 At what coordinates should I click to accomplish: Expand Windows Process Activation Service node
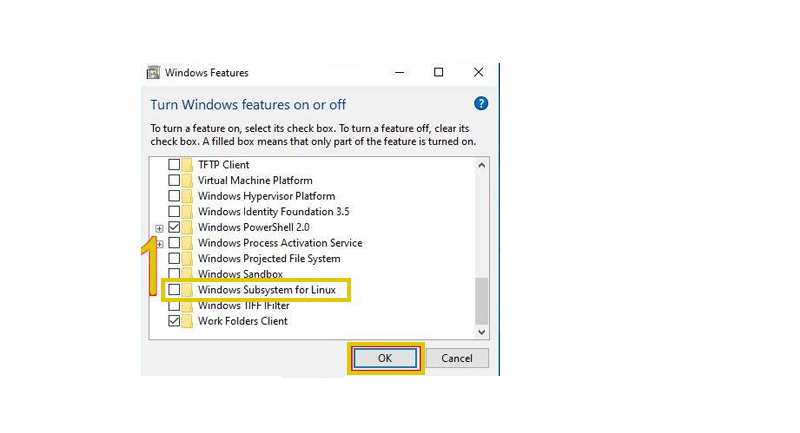[x=159, y=244]
